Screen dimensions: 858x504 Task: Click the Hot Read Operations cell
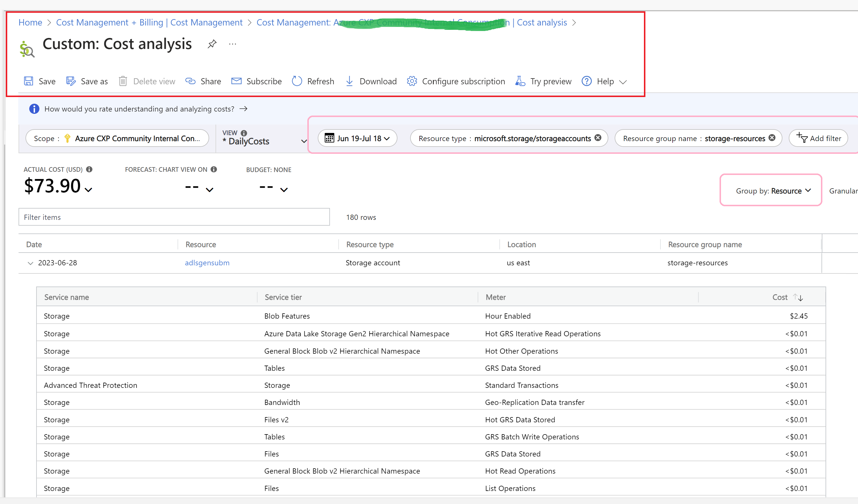point(520,471)
